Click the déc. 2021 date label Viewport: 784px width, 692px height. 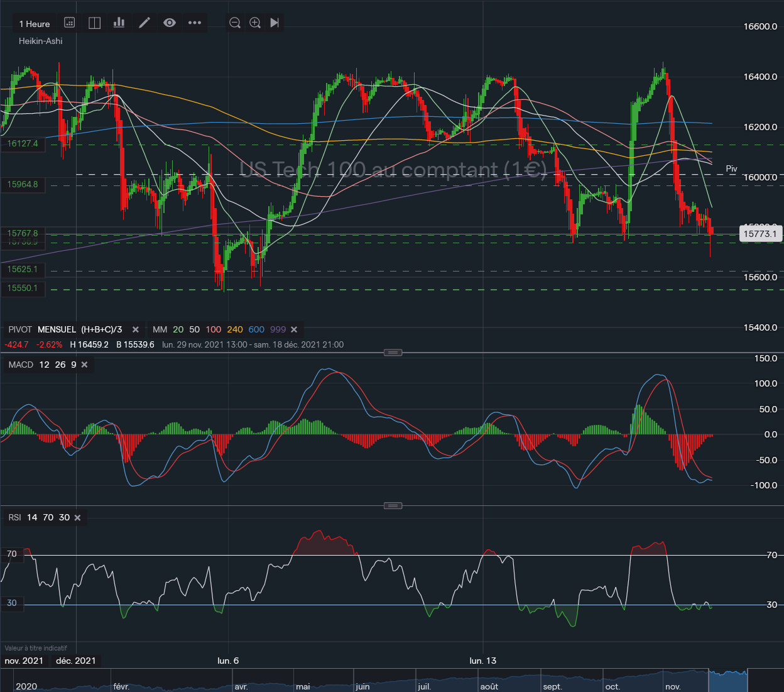[x=75, y=661]
